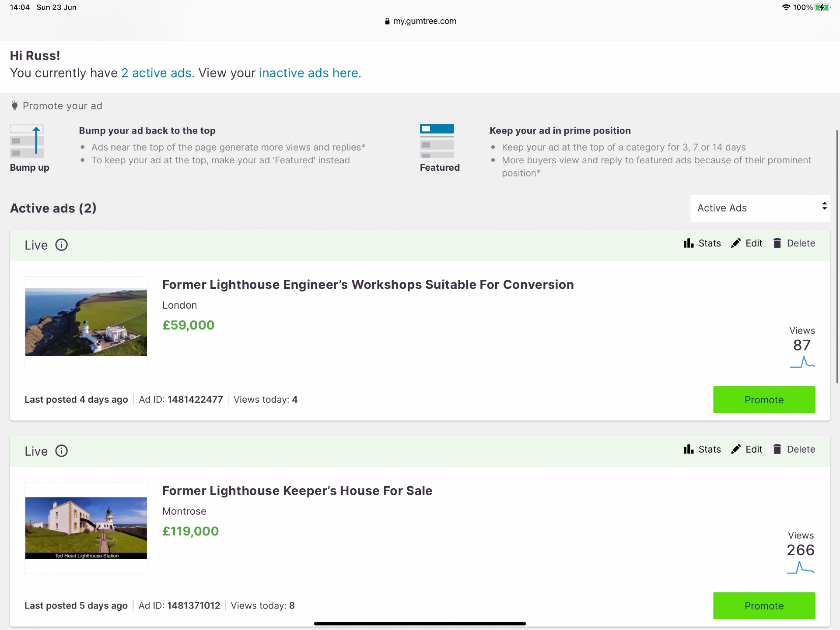Open the 2 active ads link

coord(157,73)
